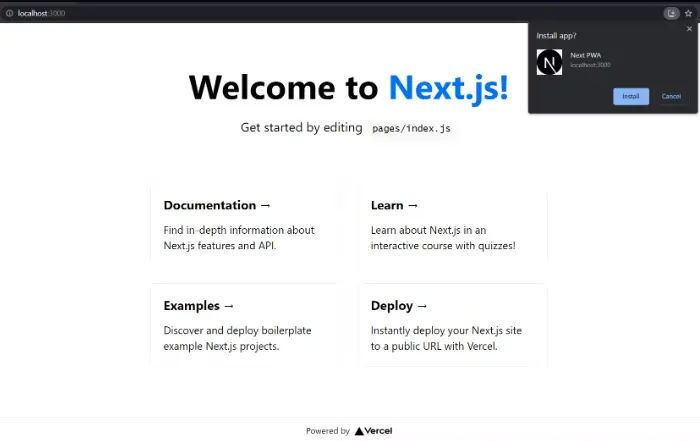This screenshot has height=442, width=700.
Task: Click the 'Welcome to' heading text
Action: coord(283,87)
